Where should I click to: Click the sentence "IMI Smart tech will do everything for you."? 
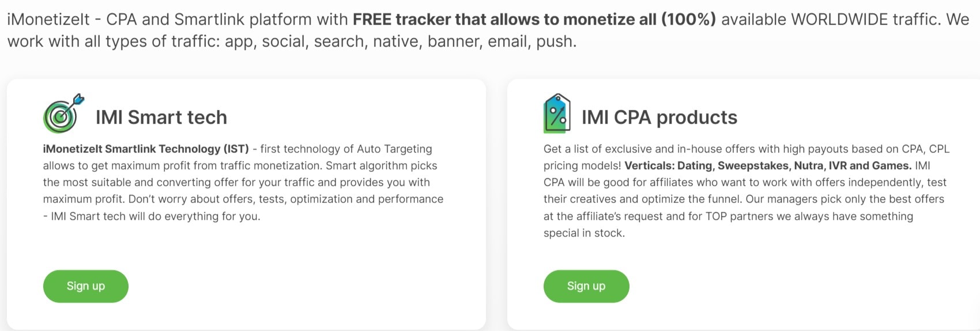pos(156,216)
